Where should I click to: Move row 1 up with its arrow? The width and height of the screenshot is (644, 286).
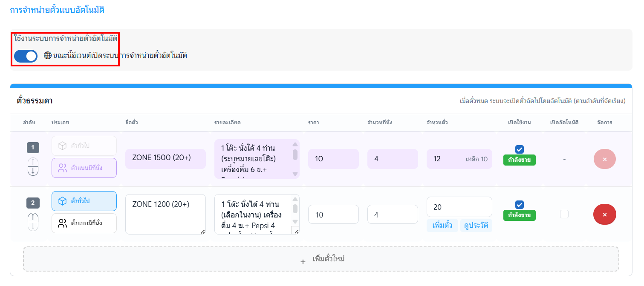coord(33,162)
